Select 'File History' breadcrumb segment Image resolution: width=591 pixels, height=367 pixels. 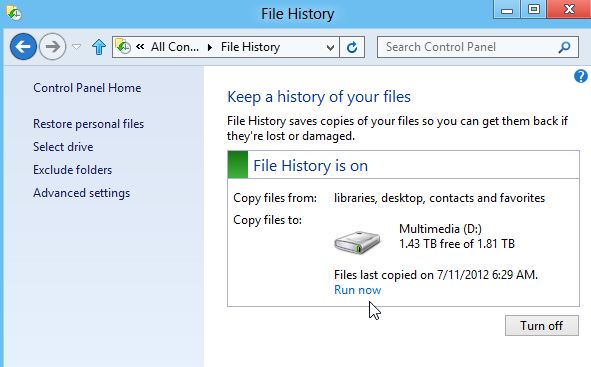point(250,47)
